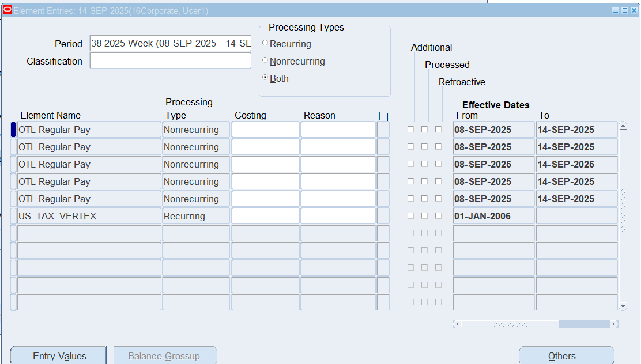Click left arrow of horizontal scrollbar

pos(457,324)
